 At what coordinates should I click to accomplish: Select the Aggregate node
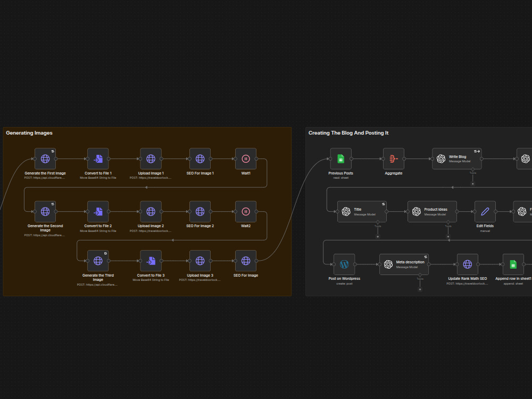point(394,159)
